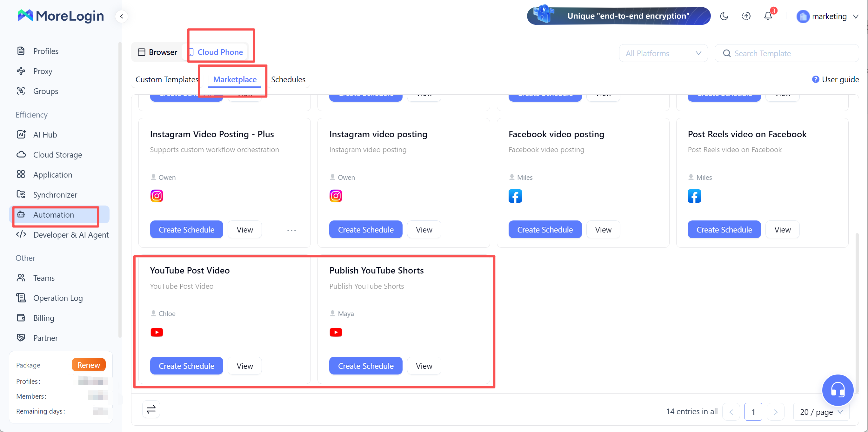Click the swap arrows button at bottom left
868x432 pixels.
click(151, 409)
